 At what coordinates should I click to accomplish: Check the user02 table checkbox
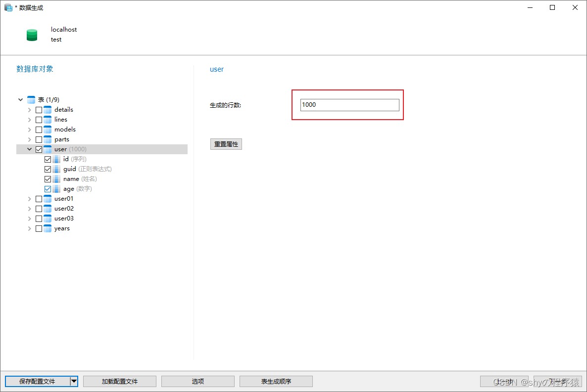[39, 209]
